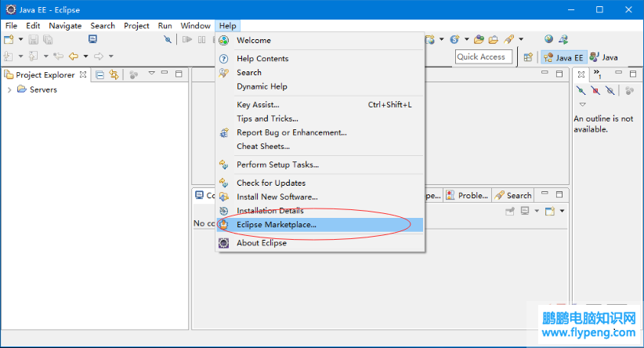Image resolution: width=644 pixels, height=348 pixels.
Task: Toggle Skip All Breakpoints in main toolbar
Action: (x=168, y=39)
